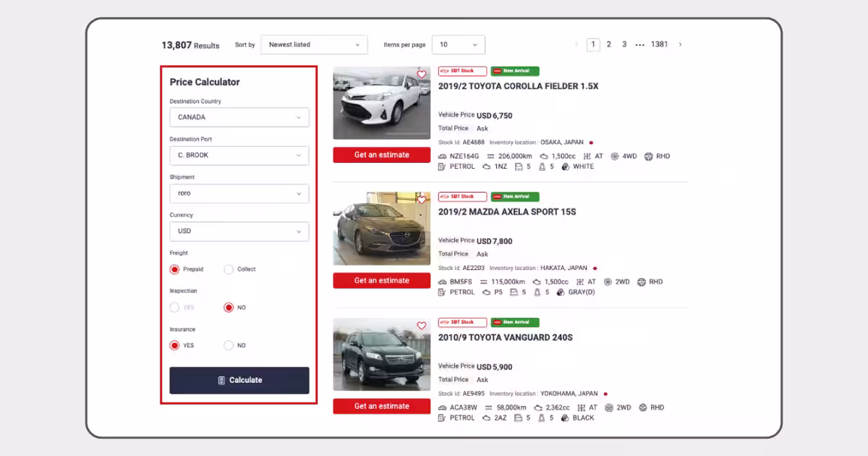
Task: Go to results page 1
Action: [593, 44]
